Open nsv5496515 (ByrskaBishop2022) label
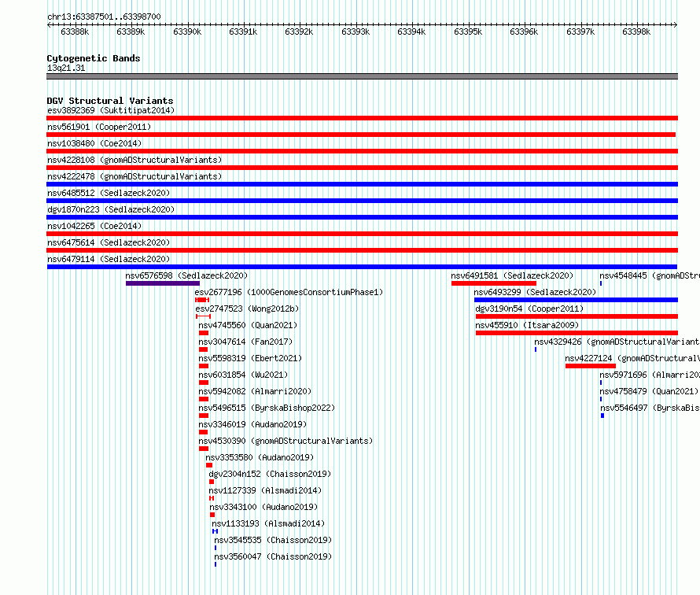Screen dimensions: 700x595 [267, 408]
